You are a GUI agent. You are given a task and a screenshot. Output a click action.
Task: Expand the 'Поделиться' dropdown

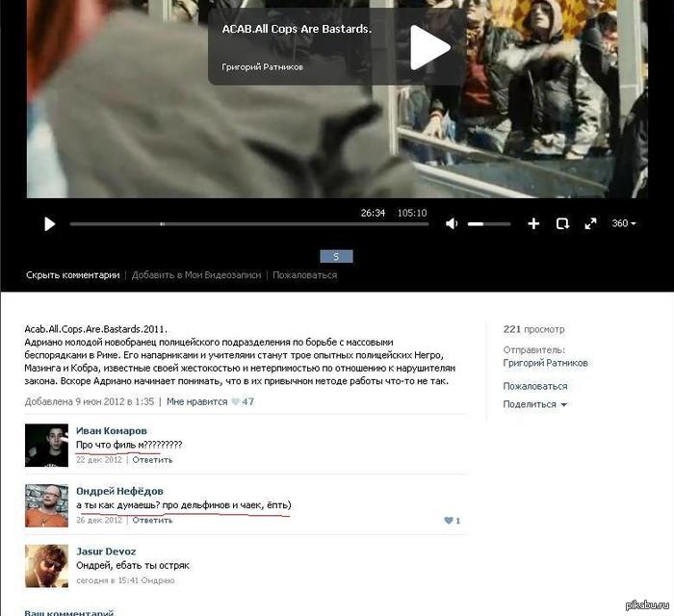(x=534, y=404)
